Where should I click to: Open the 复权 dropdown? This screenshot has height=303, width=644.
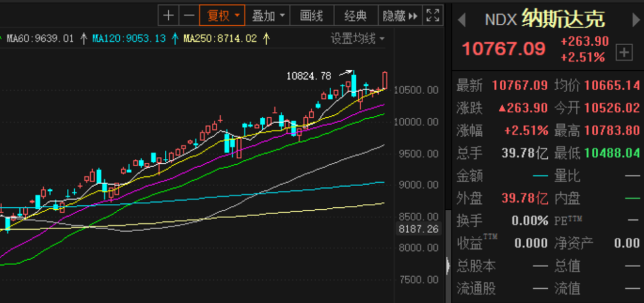(x=222, y=16)
